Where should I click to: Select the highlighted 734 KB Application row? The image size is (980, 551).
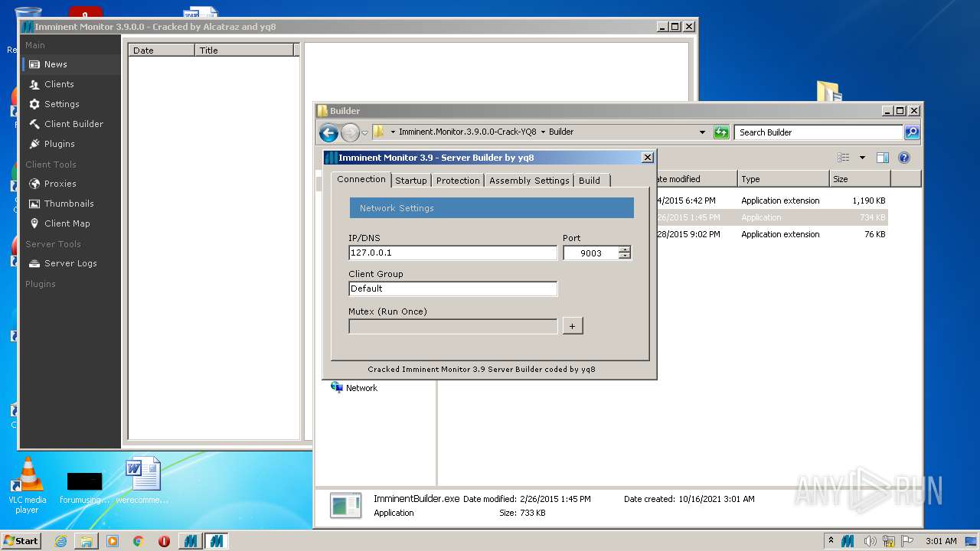coord(772,217)
